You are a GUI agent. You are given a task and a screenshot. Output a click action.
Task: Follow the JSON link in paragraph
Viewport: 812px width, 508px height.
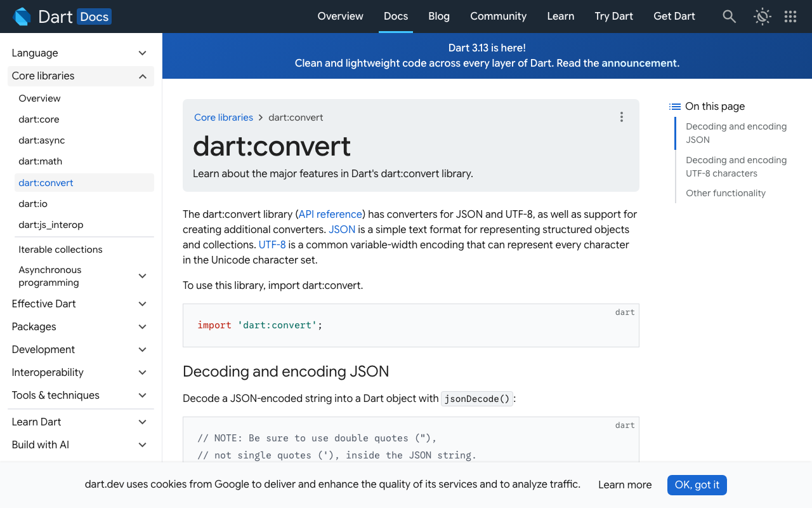click(342, 229)
